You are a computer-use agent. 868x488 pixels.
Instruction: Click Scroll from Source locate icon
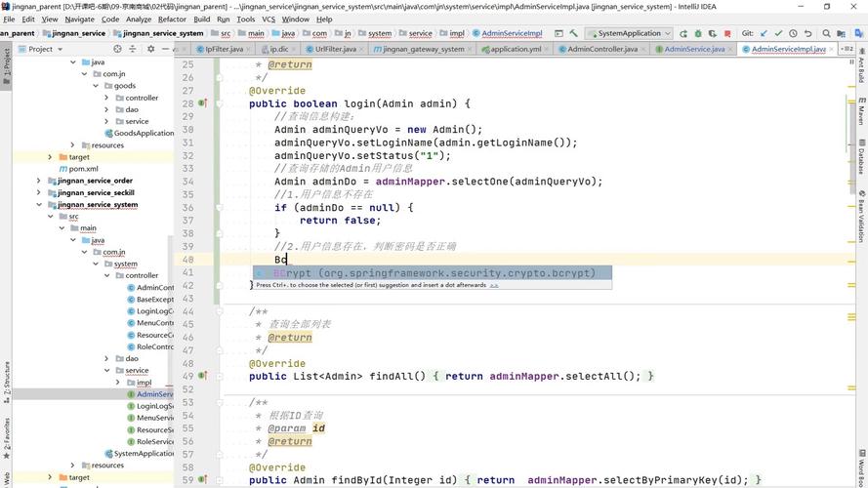click(117, 49)
